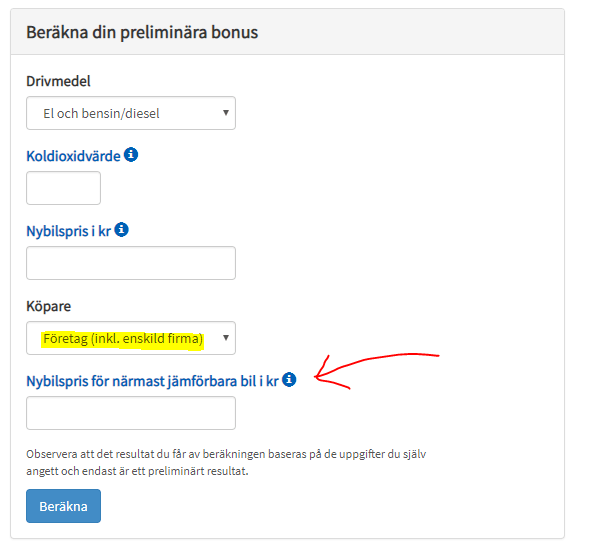598x555 pixels.
Task: Click the Koldioxidvärde label link
Action: (x=73, y=156)
